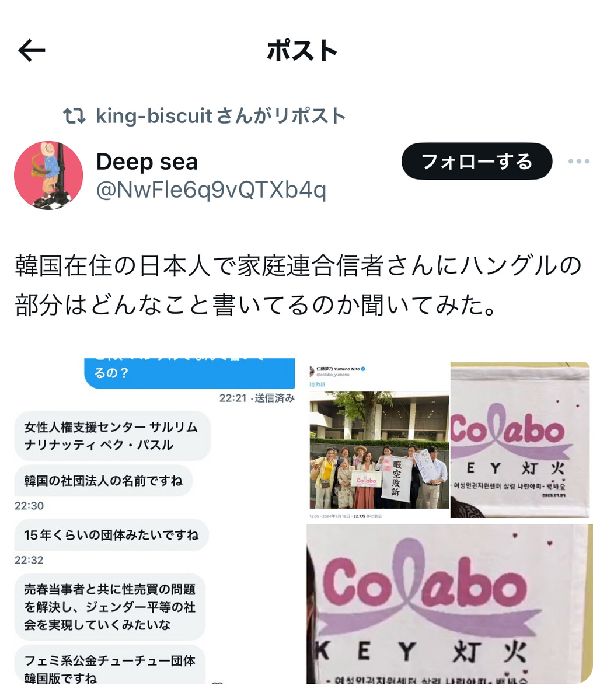
Task: Open the king-biscuit repost link
Action: click(x=221, y=116)
